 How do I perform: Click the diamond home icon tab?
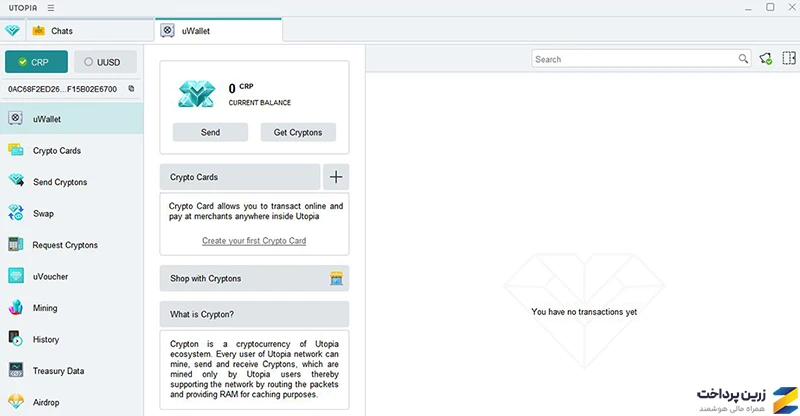(12, 31)
